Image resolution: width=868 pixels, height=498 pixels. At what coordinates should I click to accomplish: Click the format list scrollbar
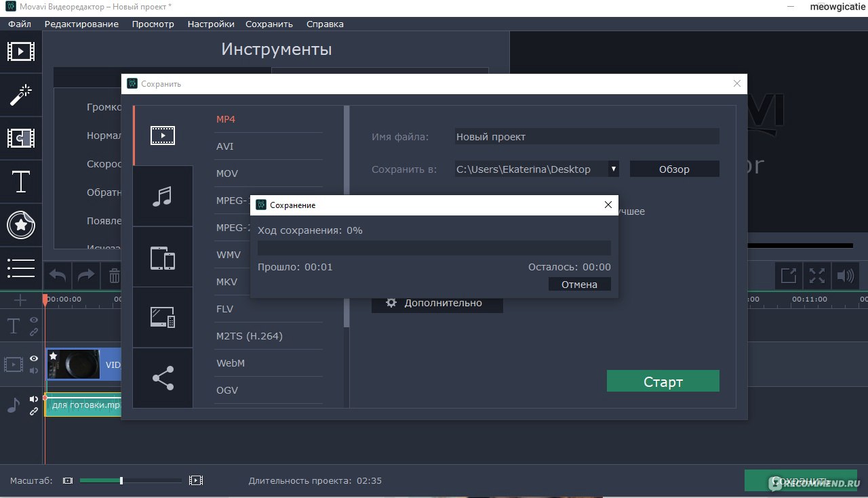coord(347,217)
